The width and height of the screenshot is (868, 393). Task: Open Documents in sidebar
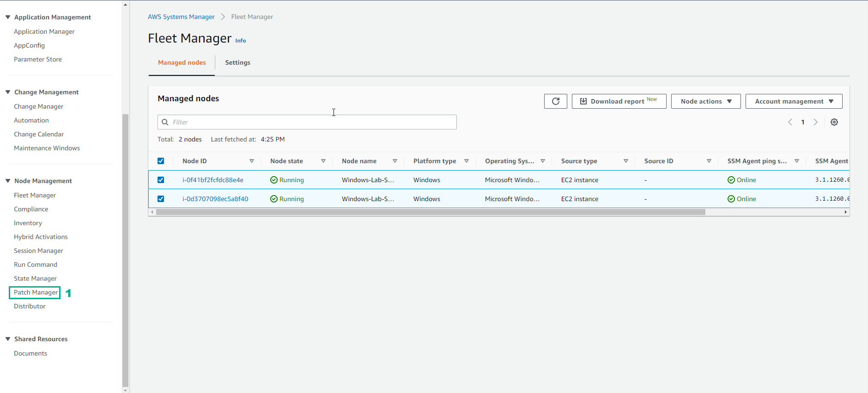(x=30, y=353)
